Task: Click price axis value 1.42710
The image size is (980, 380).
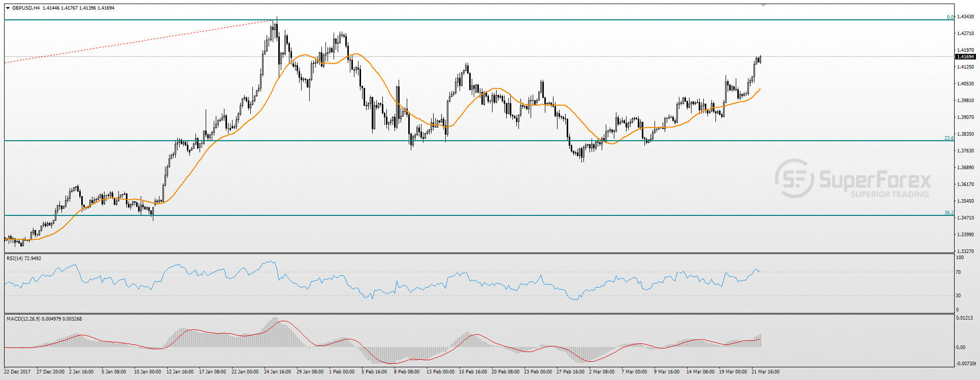Action: [965, 34]
